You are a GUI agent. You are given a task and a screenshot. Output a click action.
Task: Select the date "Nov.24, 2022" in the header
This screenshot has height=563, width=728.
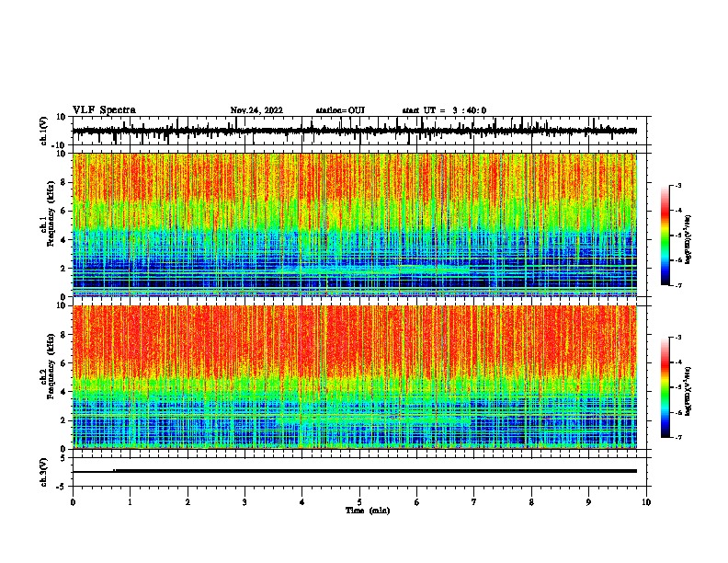point(256,110)
